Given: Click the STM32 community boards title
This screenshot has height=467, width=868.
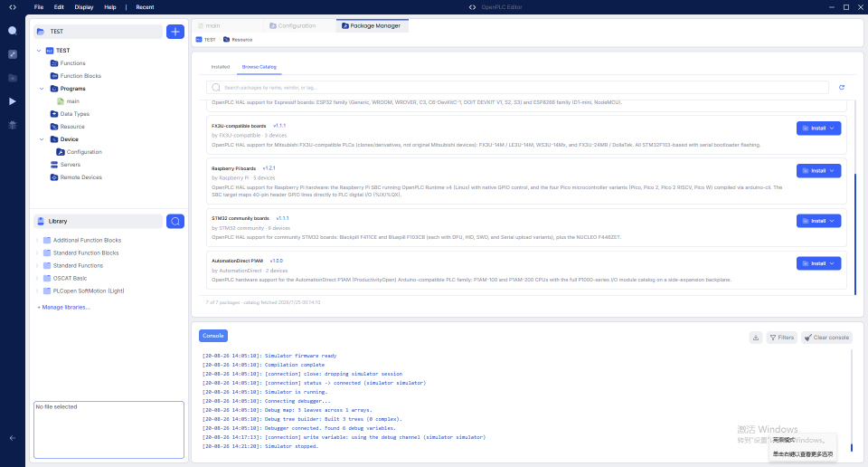Looking at the screenshot, I should coord(241,218).
